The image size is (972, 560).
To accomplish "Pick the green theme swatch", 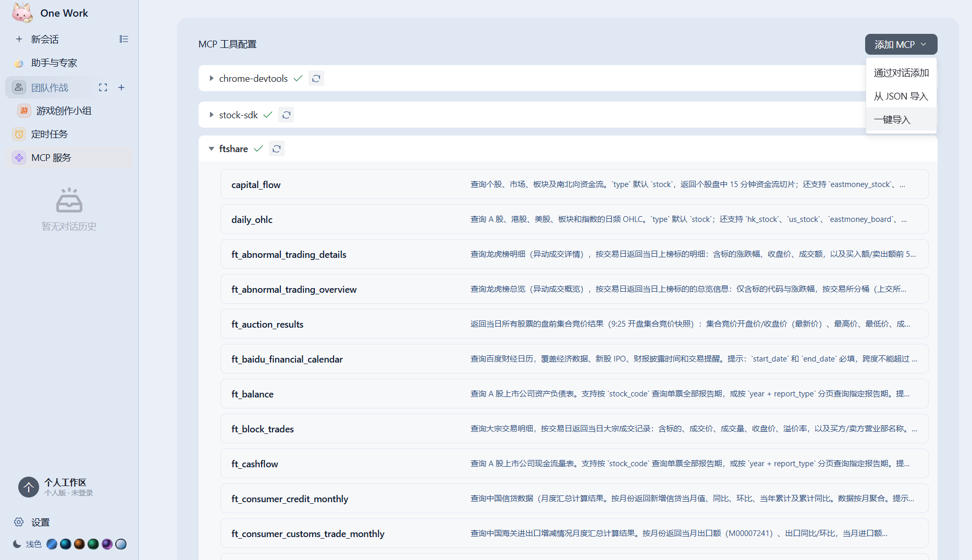I will [93, 544].
